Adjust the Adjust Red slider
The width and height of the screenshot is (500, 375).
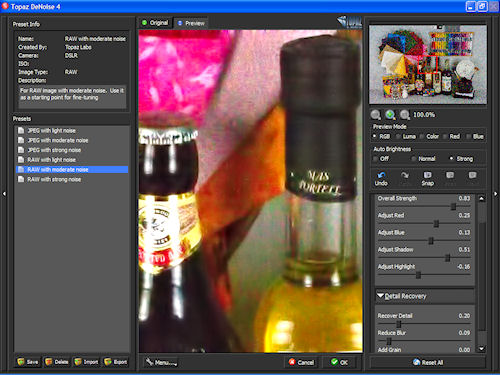pos(436,224)
